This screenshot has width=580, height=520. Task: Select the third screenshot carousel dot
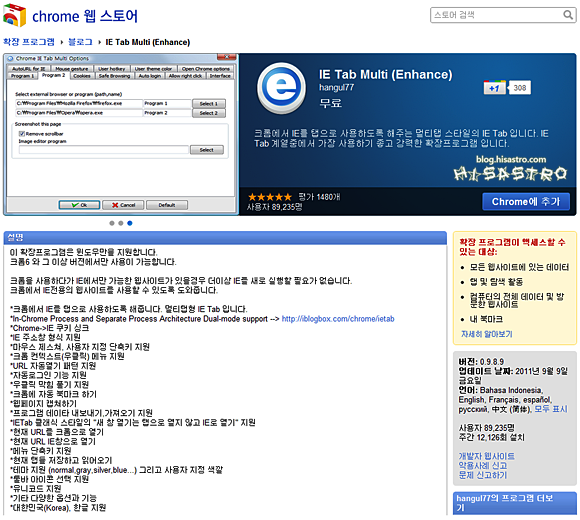[129, 223]
